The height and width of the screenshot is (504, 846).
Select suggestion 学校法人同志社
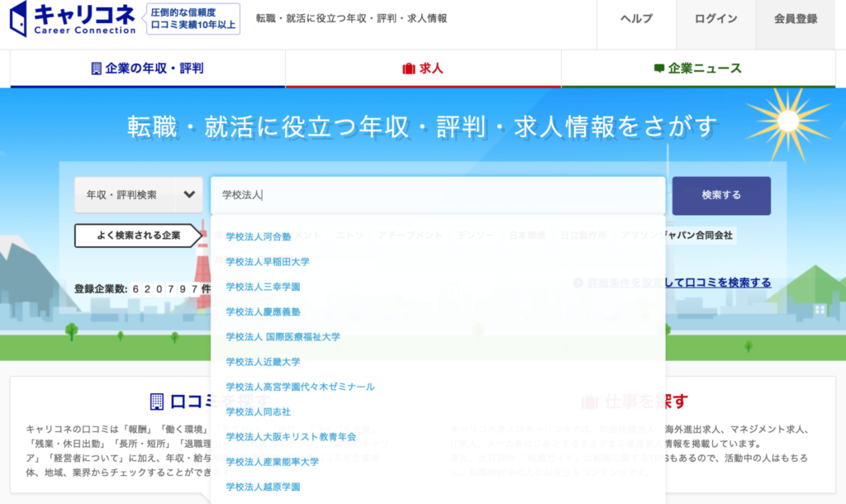[259, 412]
